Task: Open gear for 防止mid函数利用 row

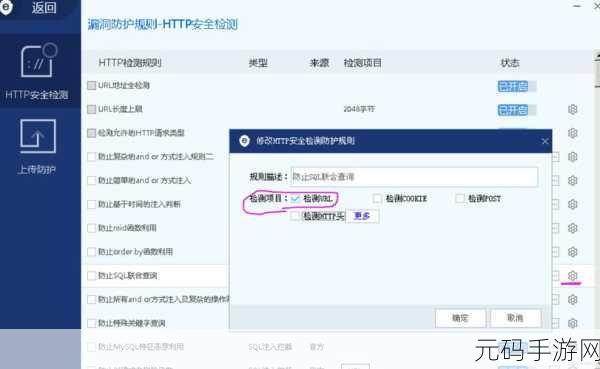Action: pos(572,228)
